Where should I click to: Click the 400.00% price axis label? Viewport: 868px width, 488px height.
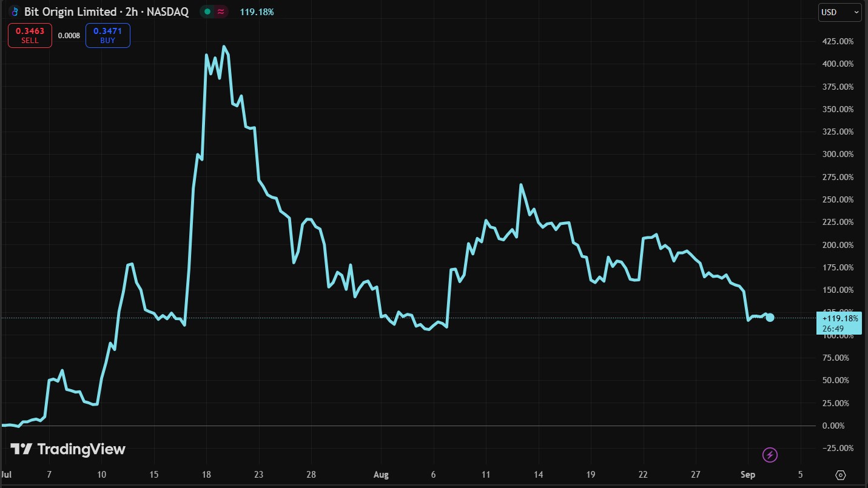[x=838, y=64]
